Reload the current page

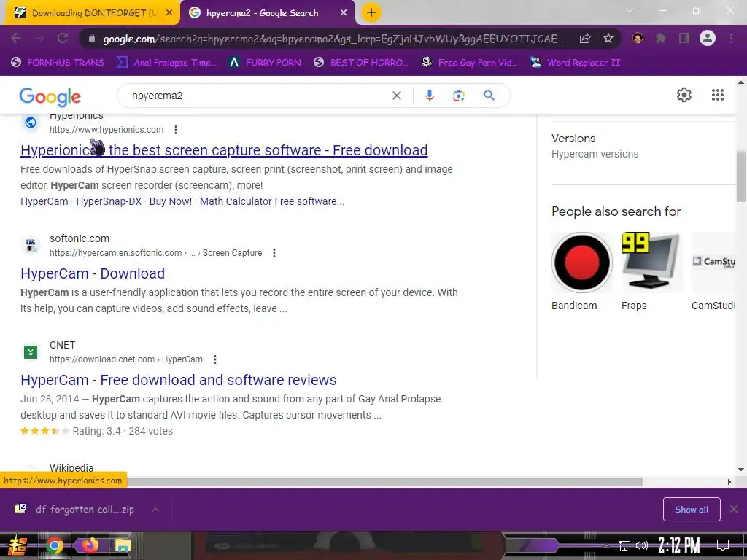(63, 38)
